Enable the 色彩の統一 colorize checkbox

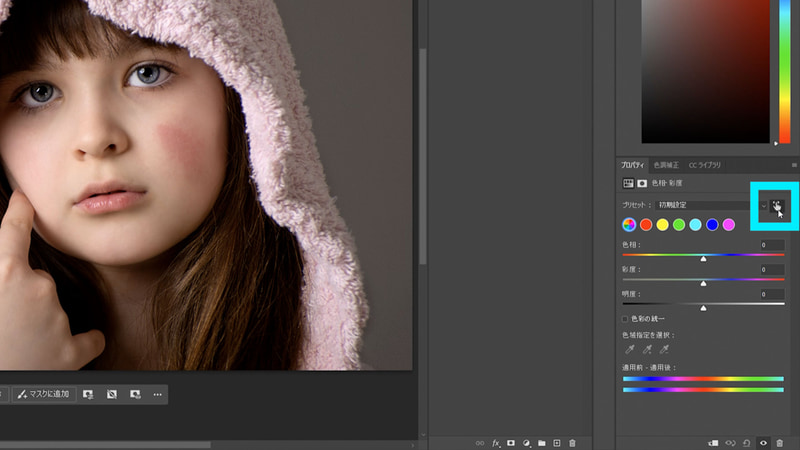(624, 319)
